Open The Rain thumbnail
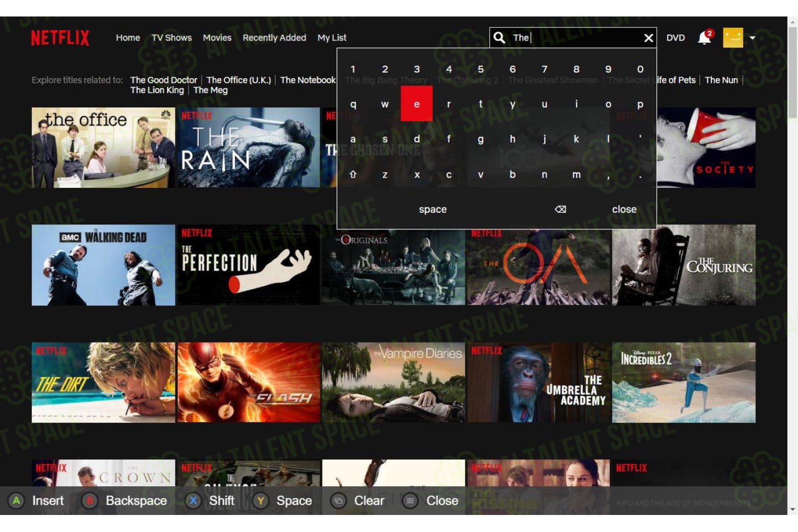This screenshot has height=532, width=798. point(248,147)
